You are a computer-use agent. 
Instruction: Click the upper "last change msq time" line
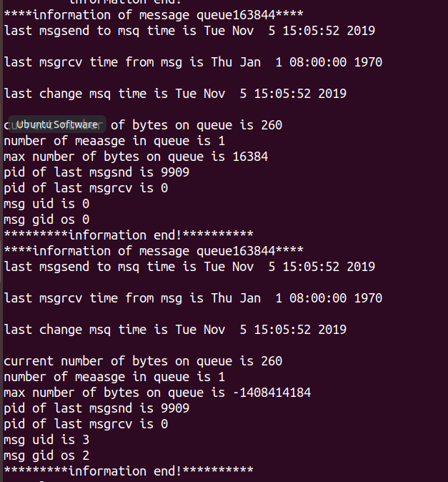tap(175, 94)
